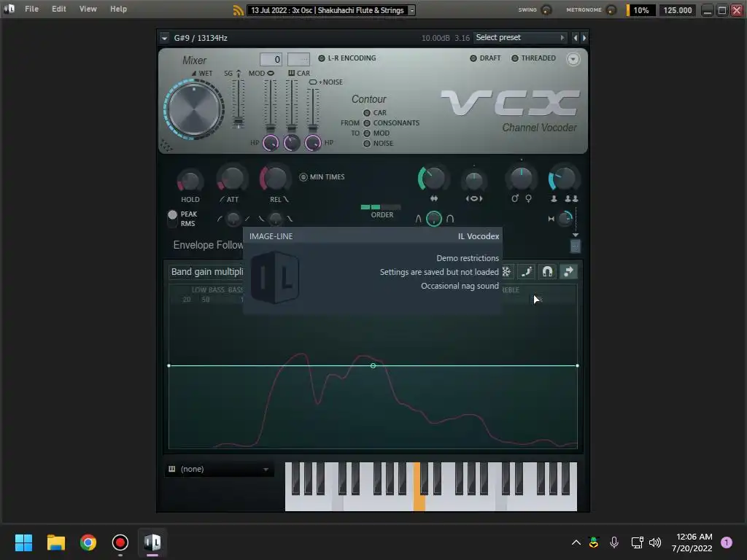Click the +NOISE icon above the noise fader
Image resolution: width=747 pixels, height=560 pixels.
point(313,82)
